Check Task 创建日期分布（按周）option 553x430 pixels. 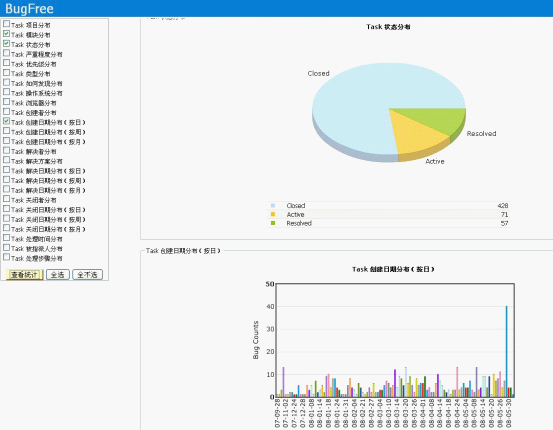tap(6, 131)
